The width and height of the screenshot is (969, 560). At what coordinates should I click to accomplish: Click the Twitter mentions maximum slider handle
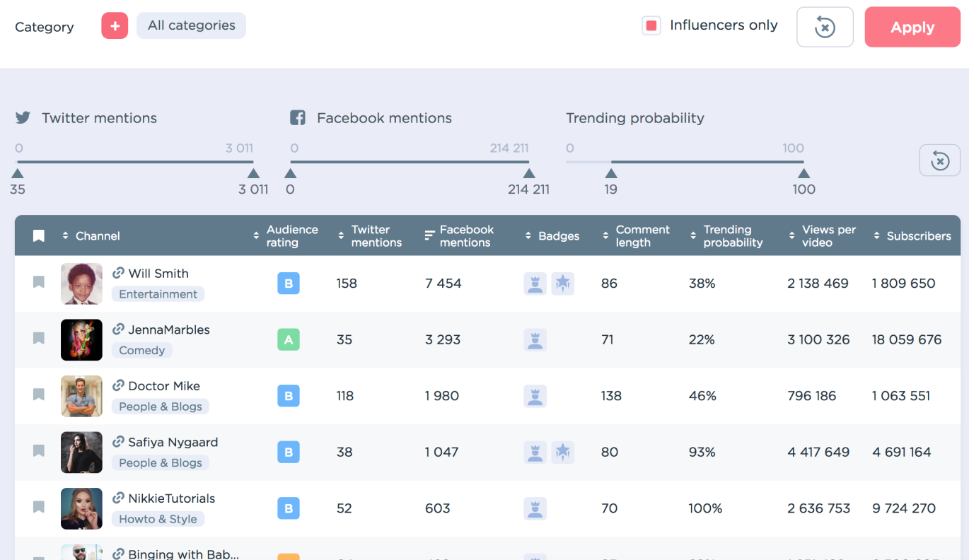pos(253,173)
